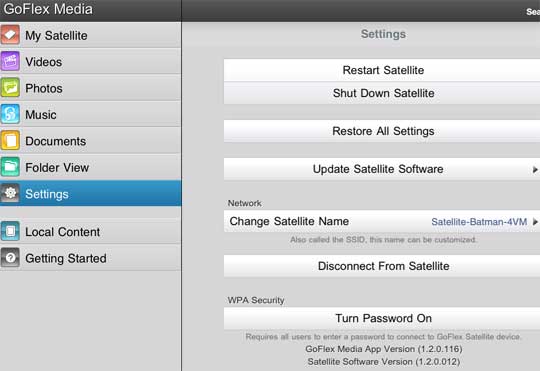The height and width of the screenshot is (371, 540).
Task: Click the arrow beside Satellite-Batman-4VM
Action: 535,222
